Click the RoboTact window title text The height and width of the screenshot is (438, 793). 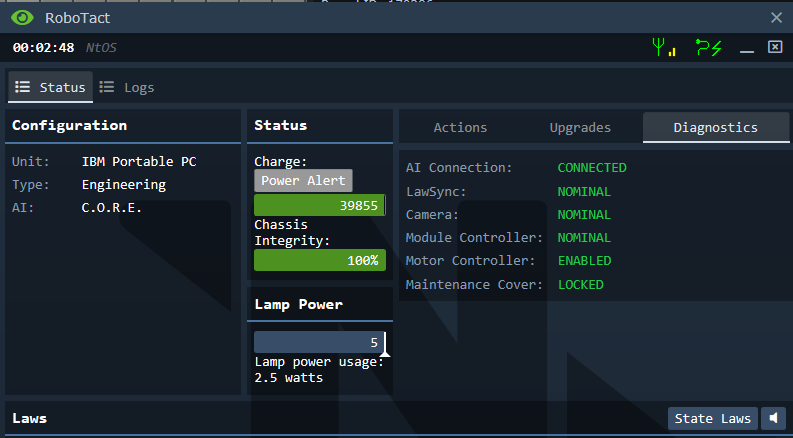point(77,18)
